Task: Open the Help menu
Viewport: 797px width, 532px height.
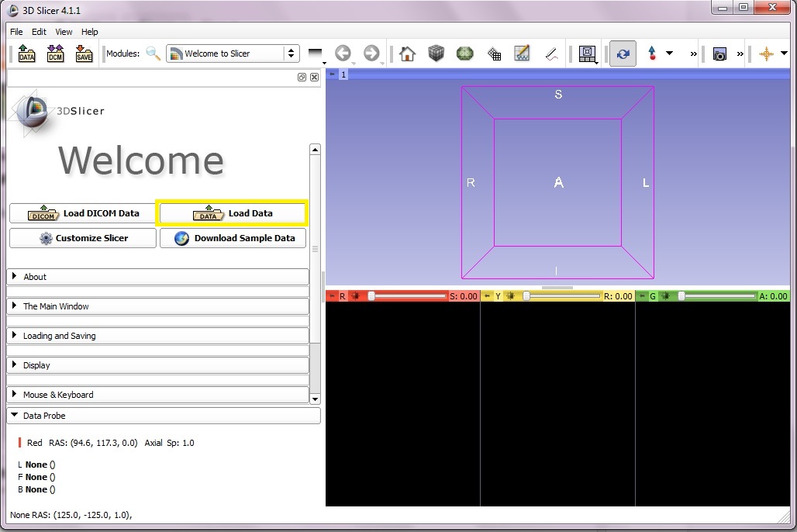Action: (89, 32)
